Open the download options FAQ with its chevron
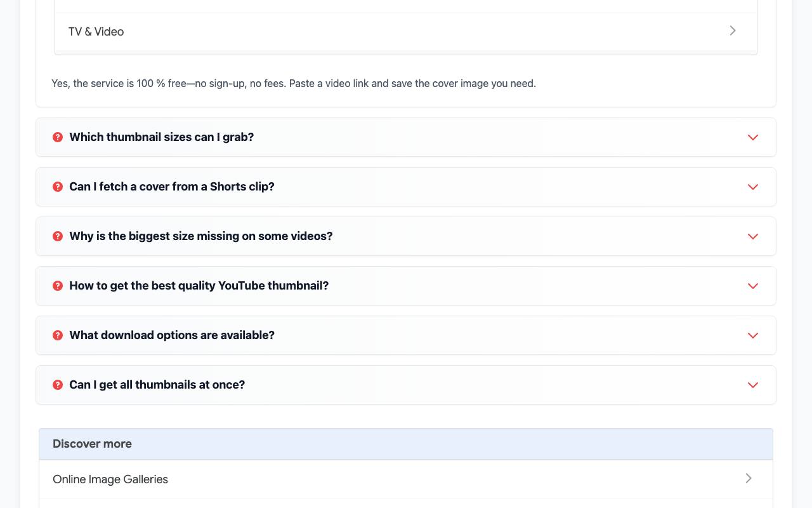The height and width of the screenshot is (508, 812). click(x=753, y=335)
